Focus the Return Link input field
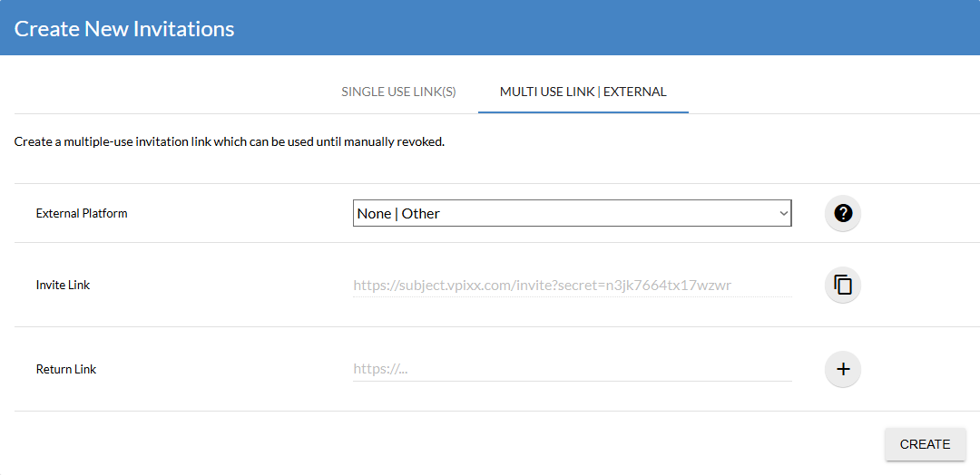This screenshot has width=980, height=475. (572, 369)
